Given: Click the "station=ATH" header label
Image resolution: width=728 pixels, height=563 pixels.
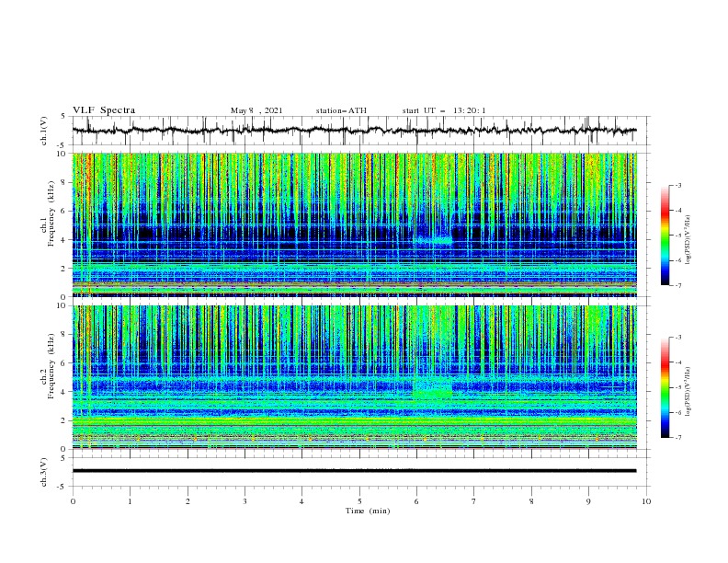Looking at the screenshot, I should [341, 110].
